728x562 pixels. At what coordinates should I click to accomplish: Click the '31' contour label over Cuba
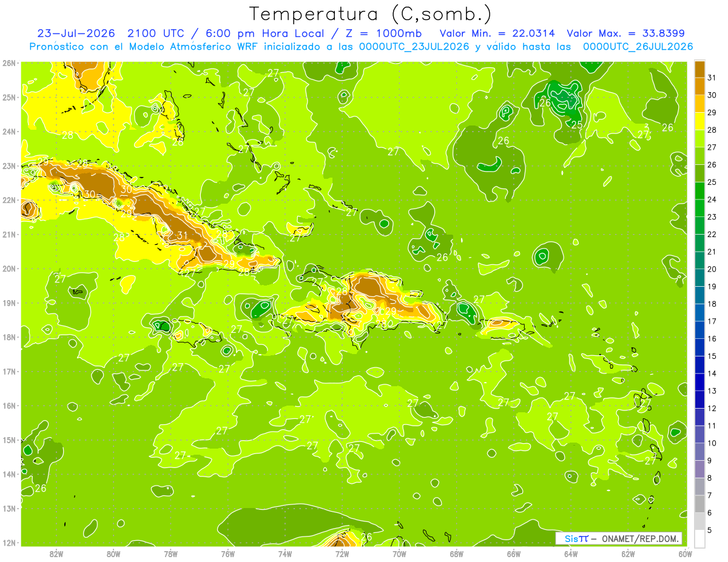click(182, 236)
